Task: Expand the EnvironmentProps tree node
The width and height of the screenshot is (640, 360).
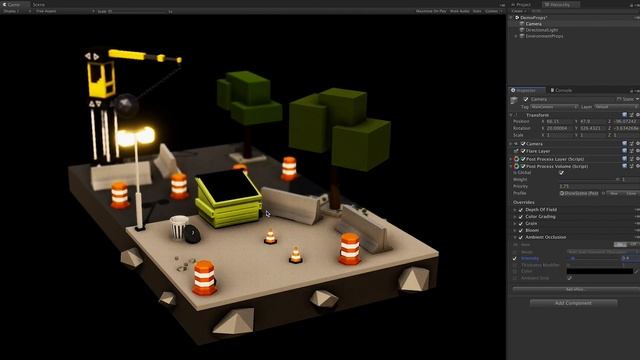Action: point(516,36)
